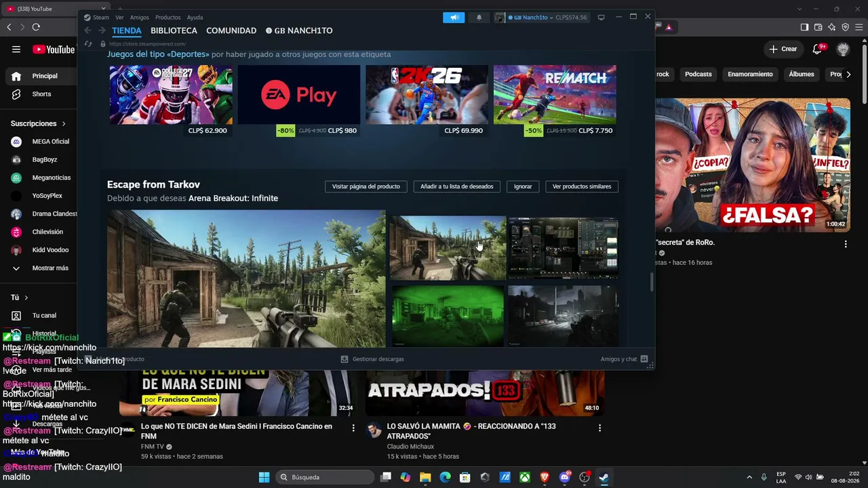The image size is (868, 488).
Task: Go back in Steam store navigation
Action: 87,30
